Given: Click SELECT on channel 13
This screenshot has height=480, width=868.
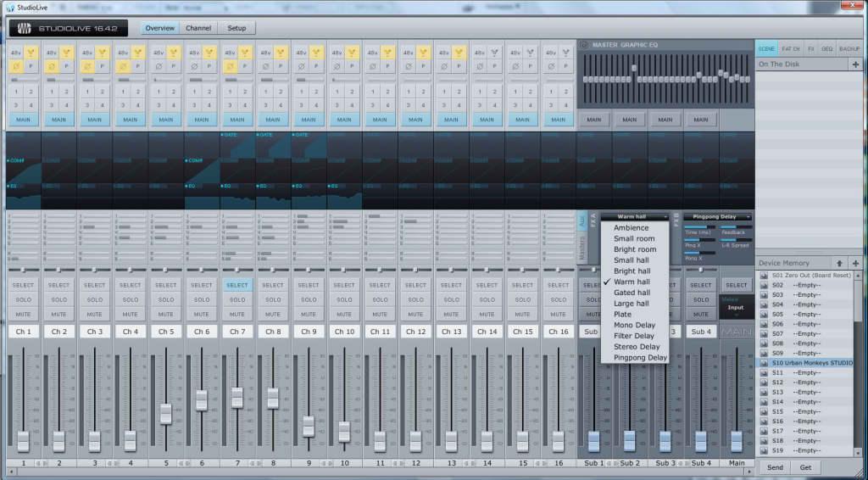Looking at the screenshot, I should 451,285.
